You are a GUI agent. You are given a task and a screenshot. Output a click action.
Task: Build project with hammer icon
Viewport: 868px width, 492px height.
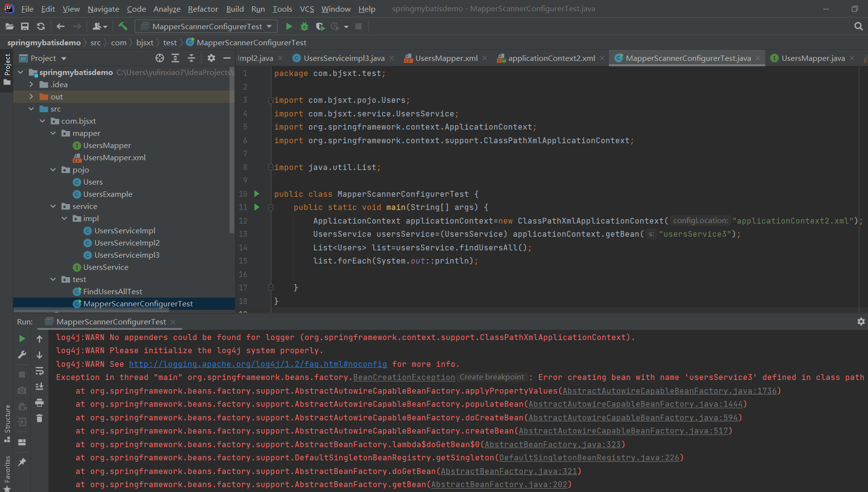(123, 26)
